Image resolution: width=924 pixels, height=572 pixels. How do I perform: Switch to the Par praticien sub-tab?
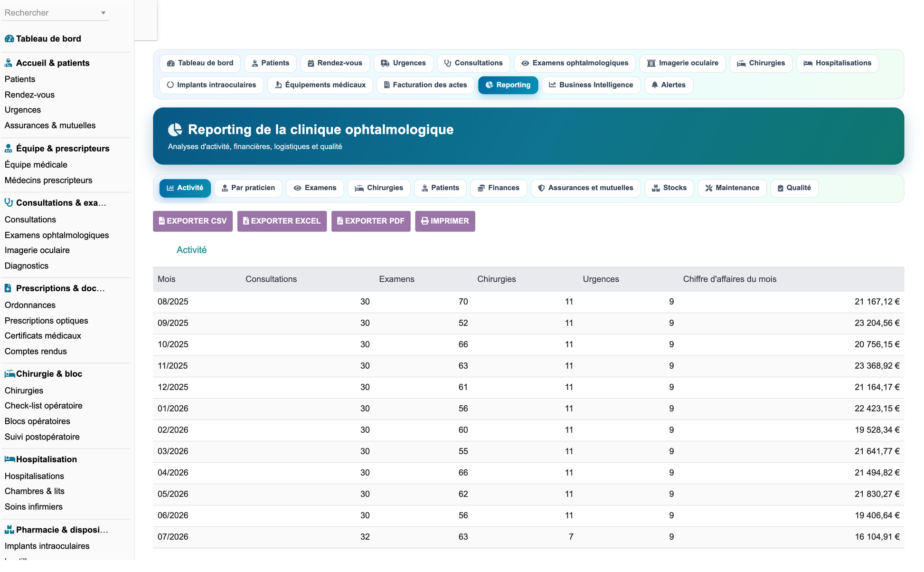point(248,188)
